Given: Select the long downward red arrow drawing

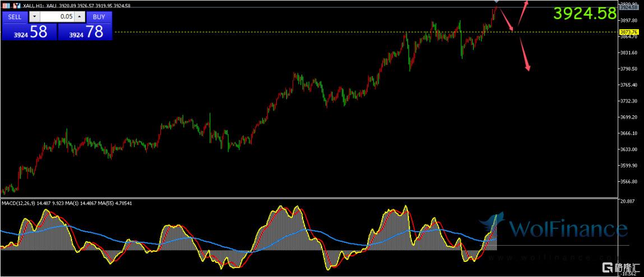Looking at the screenshot, I should pyautogui.click(x=525, y=53).
